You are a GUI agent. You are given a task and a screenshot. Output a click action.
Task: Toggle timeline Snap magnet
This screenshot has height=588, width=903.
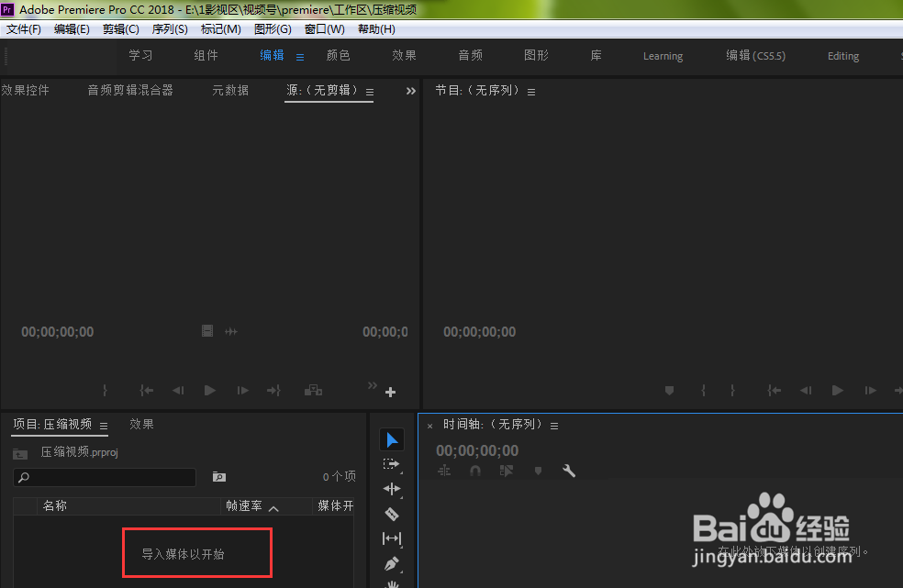click(475, 472)
